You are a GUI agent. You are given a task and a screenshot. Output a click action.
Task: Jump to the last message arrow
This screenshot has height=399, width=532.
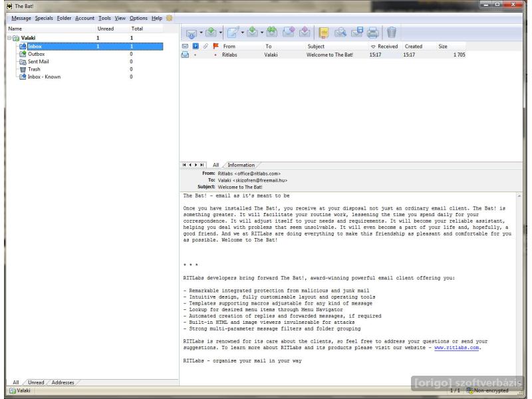tap(202, 165)
